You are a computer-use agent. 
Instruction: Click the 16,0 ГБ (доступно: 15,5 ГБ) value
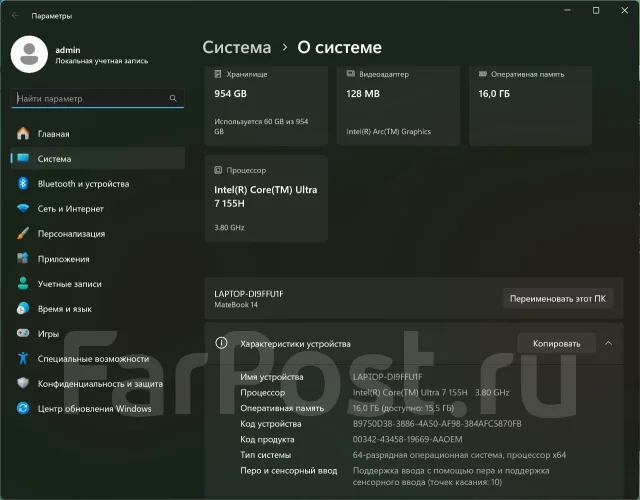[x=403, y=408]
